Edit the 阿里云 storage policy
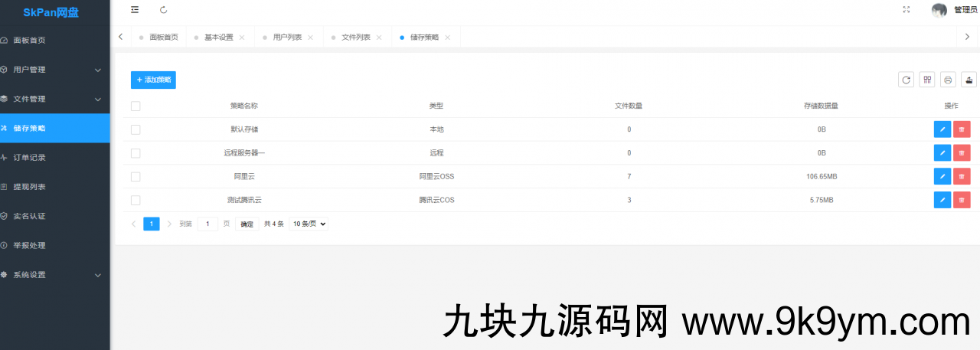The width and height of the screenshot is (980, 350). (942, 177)
